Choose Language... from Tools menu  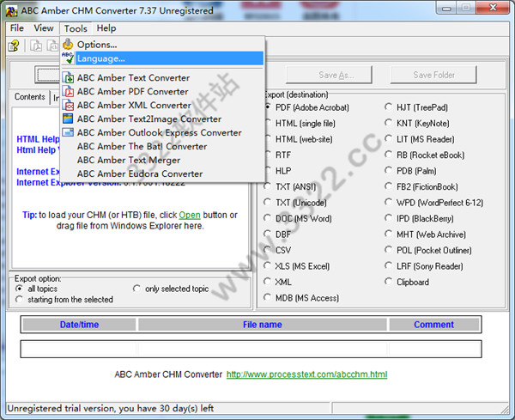tap(162, 58)
